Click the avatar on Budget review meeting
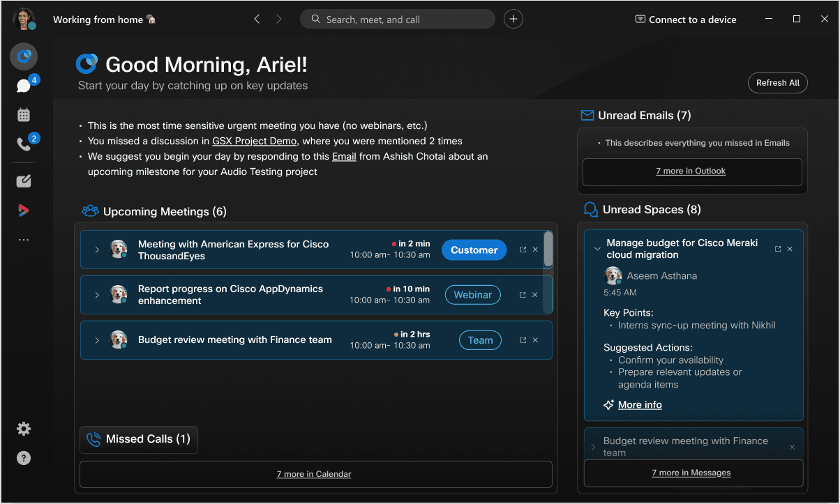This screenshot has width=840, height=504. click(119, 340)
